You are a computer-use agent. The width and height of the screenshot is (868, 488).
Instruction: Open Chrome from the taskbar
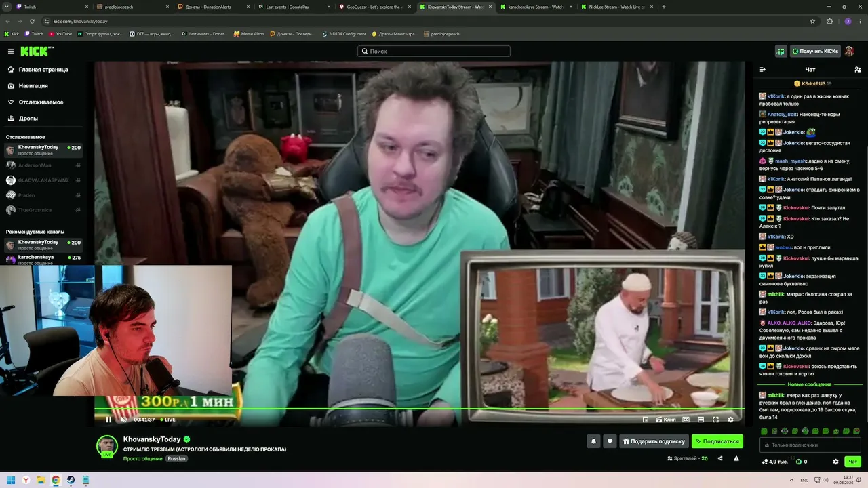coord(56,480)
